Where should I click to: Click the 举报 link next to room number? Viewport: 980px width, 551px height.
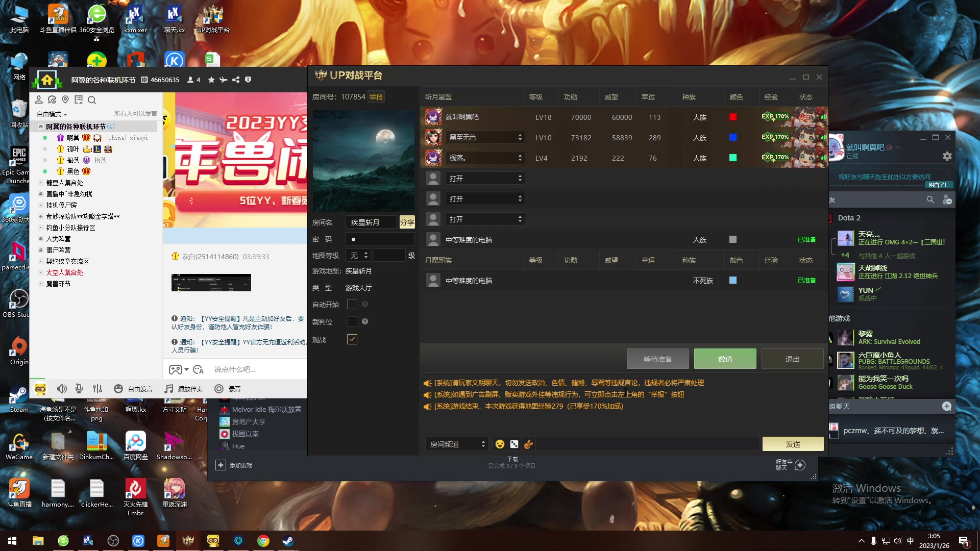pyautogui.click(x=376, y=97)
